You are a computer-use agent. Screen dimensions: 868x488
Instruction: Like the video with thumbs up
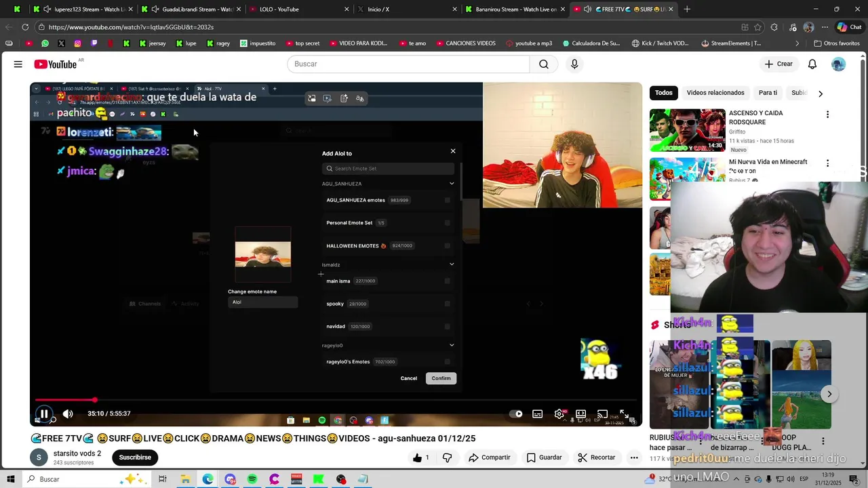[421, 457]
